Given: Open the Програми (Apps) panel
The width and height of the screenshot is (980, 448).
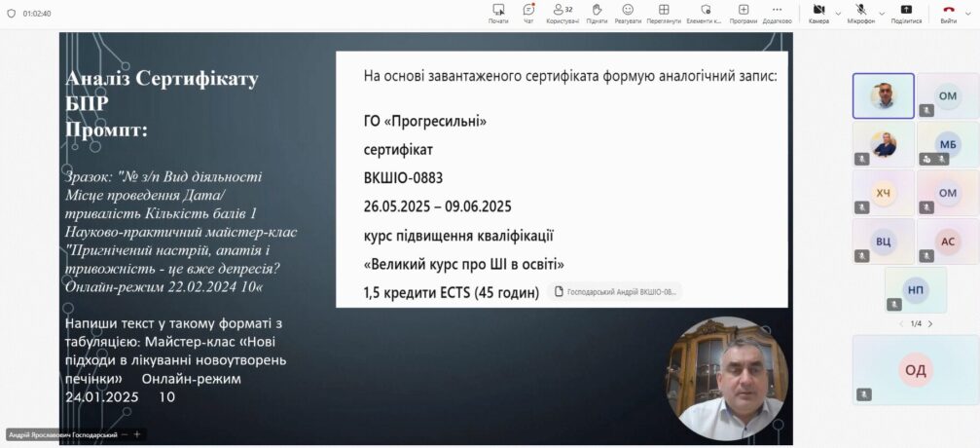Looking at the screenshot, I should 744,13.
